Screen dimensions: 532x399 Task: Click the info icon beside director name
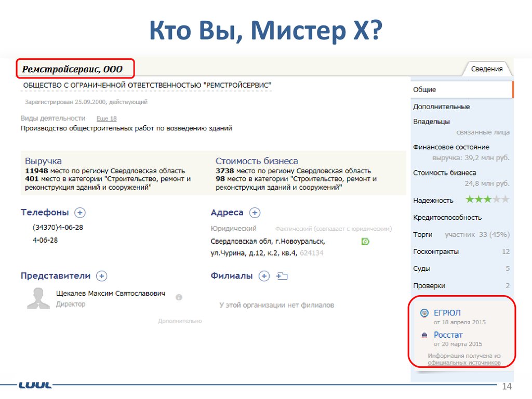tap(179, 298)
